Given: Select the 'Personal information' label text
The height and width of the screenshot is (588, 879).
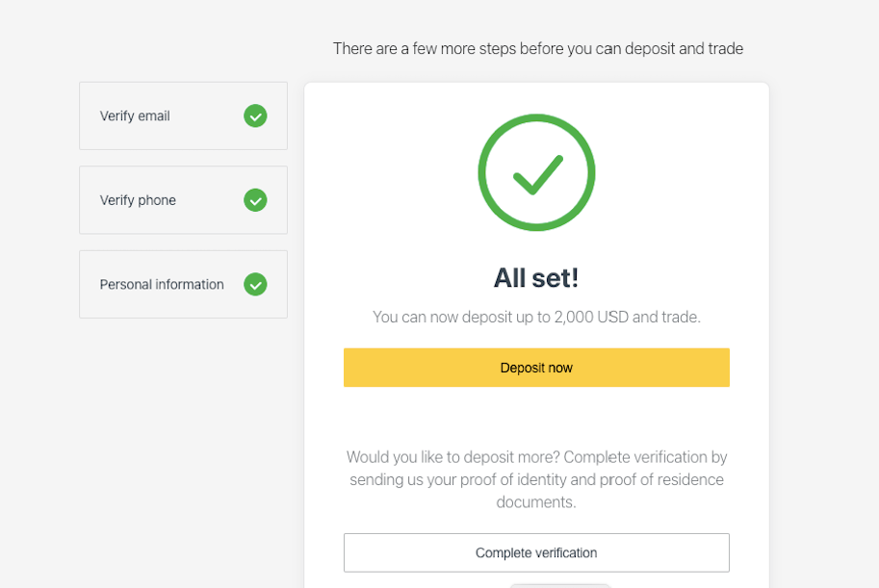Looking at the screenshot, I should click(162, 285).
